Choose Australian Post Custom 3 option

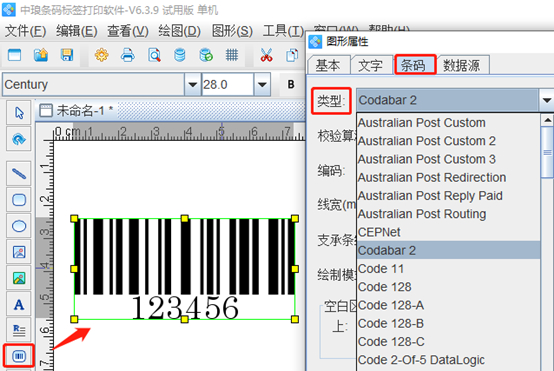(448, 159)
